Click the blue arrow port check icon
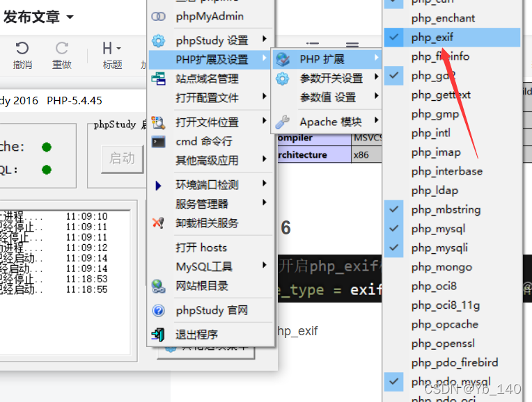Screen dimensions: 532x402 click(158, 186)
